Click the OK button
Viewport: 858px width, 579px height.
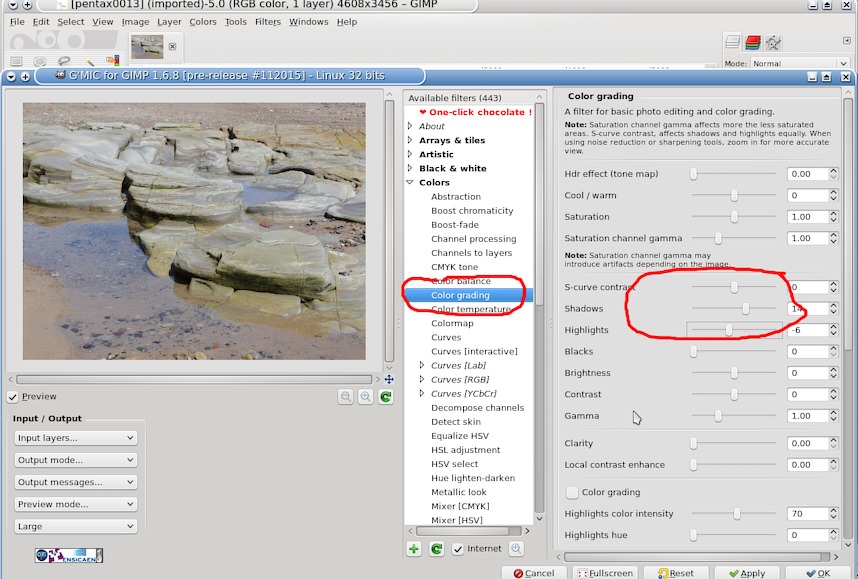[818, 572]
